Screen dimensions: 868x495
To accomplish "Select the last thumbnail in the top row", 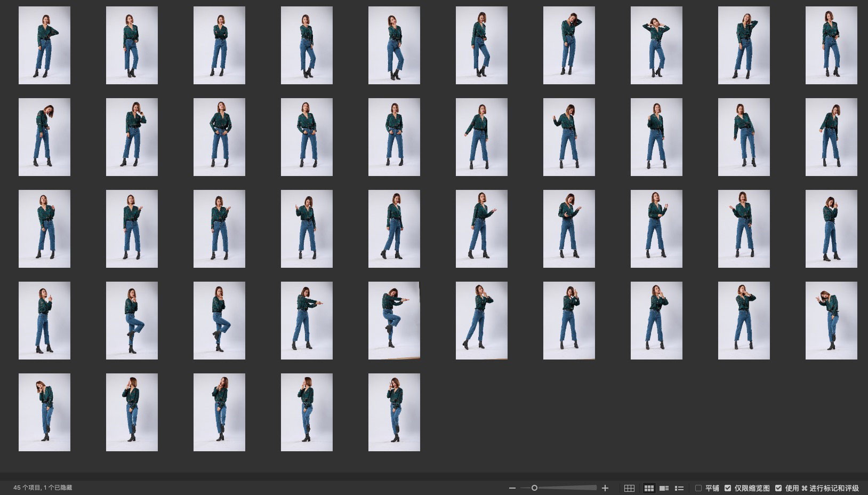I will pos(831,45).
